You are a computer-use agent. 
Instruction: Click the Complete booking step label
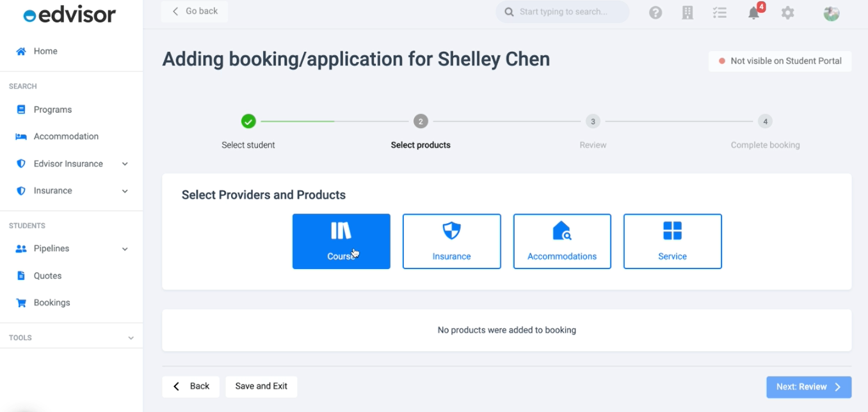pos(766,145)
